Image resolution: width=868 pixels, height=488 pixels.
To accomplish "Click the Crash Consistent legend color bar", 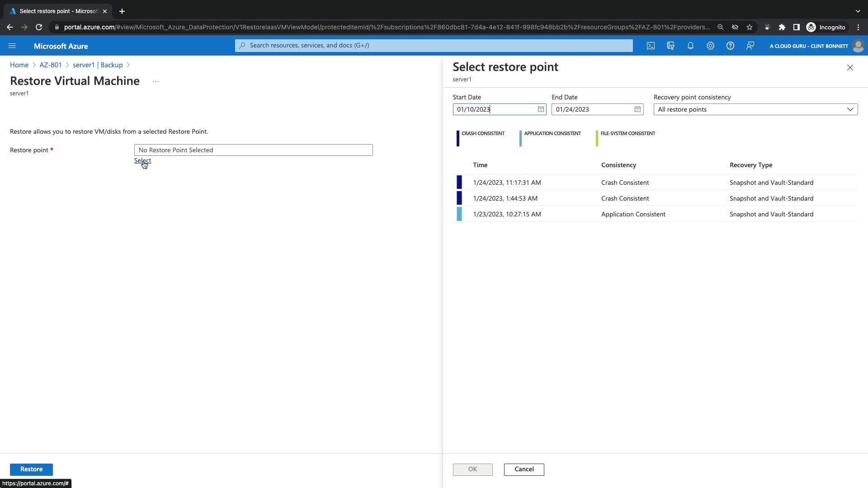I will coord(458,138).
